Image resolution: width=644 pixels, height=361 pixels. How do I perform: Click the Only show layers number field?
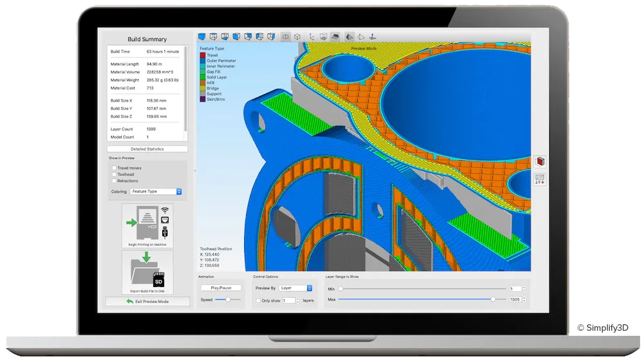click(x=289, y=301)
